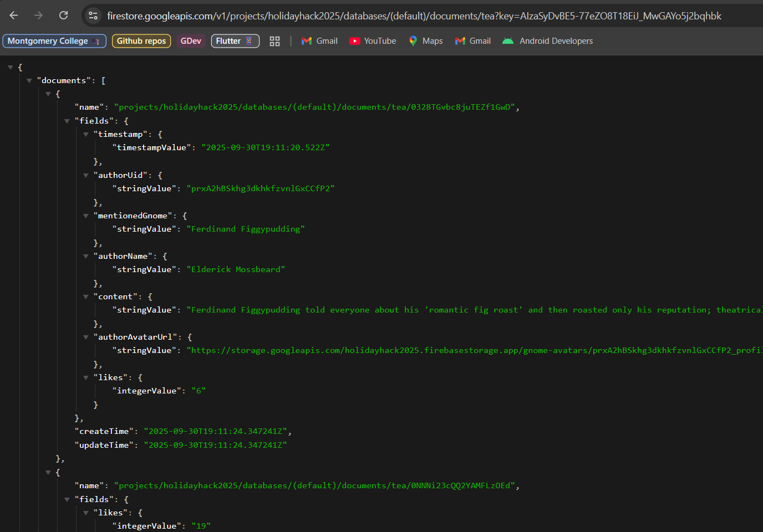Collapse the "mentionedGnome" node

pos(86,216)
